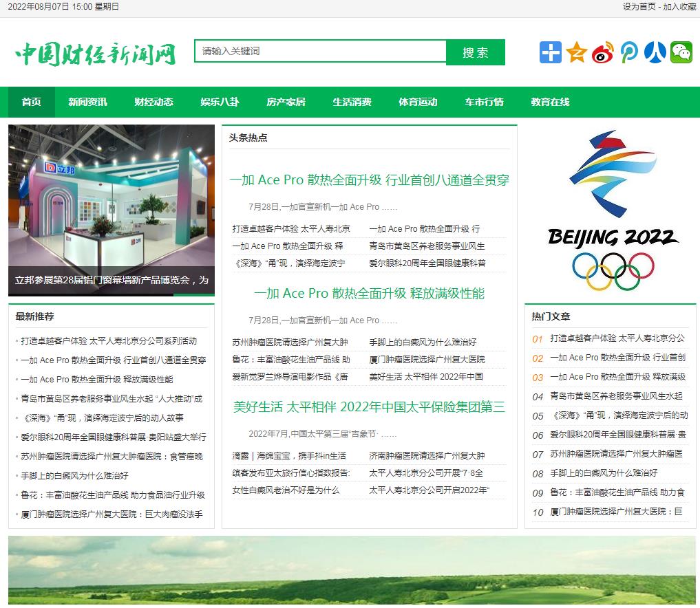Open the 中国财经新闻网 site logo

tap(96, 54)
